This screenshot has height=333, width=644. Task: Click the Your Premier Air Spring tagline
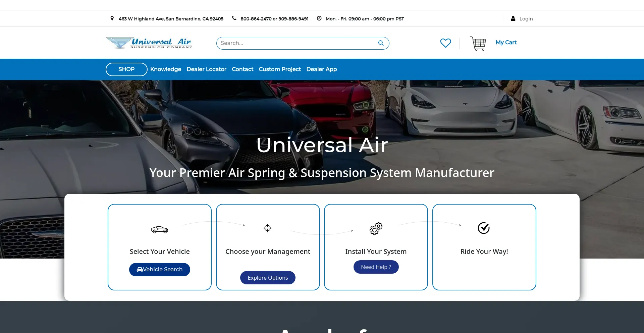click(322, 173)
